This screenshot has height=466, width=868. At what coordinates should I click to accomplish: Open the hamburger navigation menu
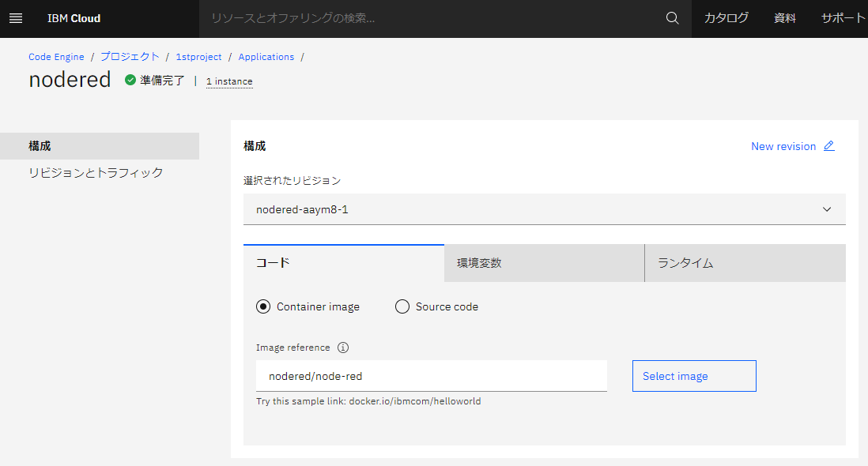pyautogui.click(x=16, y=18)
